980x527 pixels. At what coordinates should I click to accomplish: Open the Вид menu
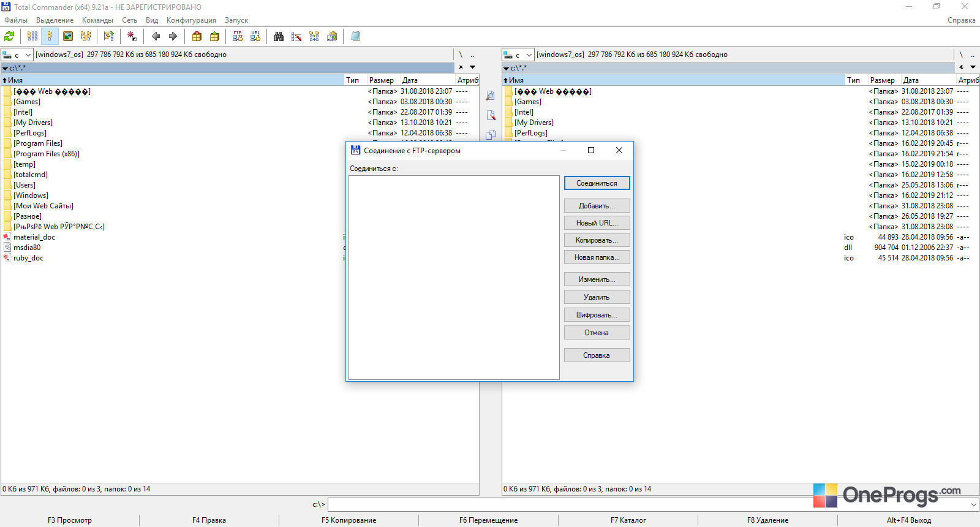152,20
